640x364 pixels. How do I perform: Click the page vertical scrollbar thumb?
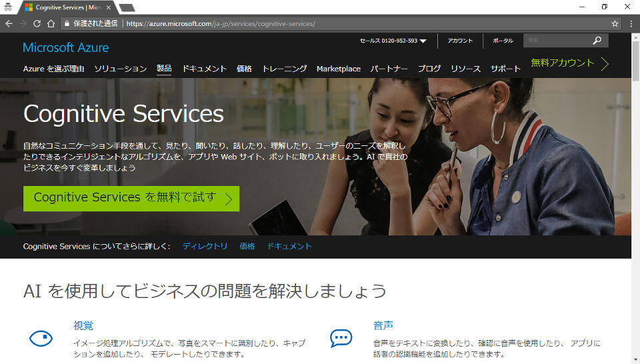635,60
